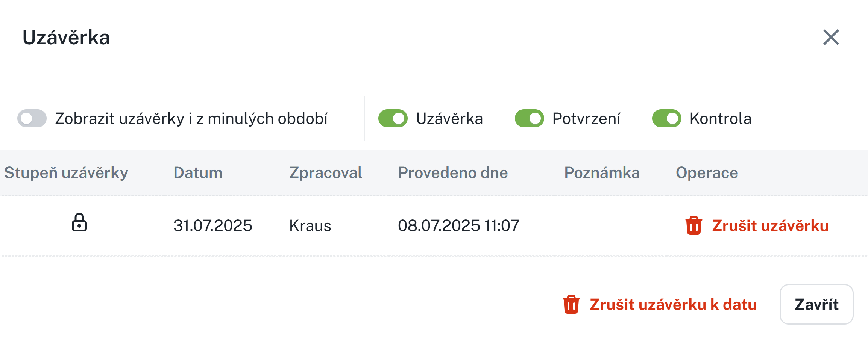Click the Zrušit uzávěrku k datu link
The image size is (868, 346).
673,305
